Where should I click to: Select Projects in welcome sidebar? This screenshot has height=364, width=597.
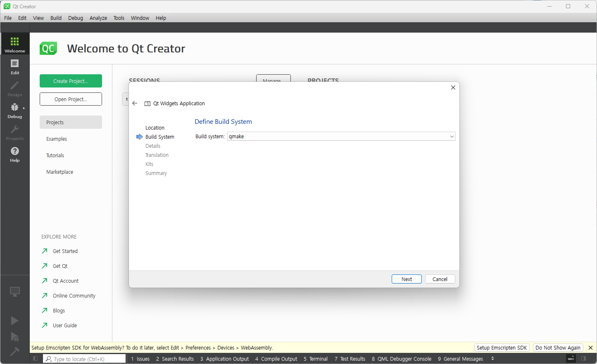click(71, 122)
